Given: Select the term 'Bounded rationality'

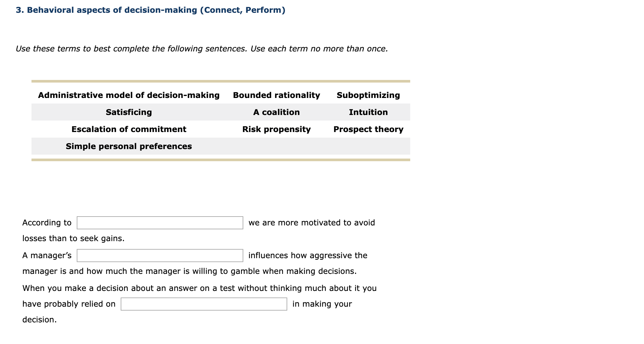Looking at the screenshot, I should (276, 95).
